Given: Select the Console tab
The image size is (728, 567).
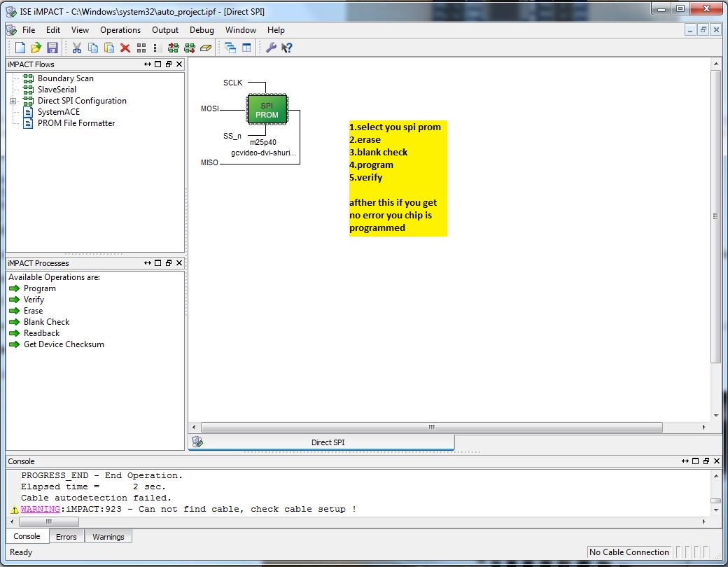Looking at the screenshot, I should (x=27, y=536).
